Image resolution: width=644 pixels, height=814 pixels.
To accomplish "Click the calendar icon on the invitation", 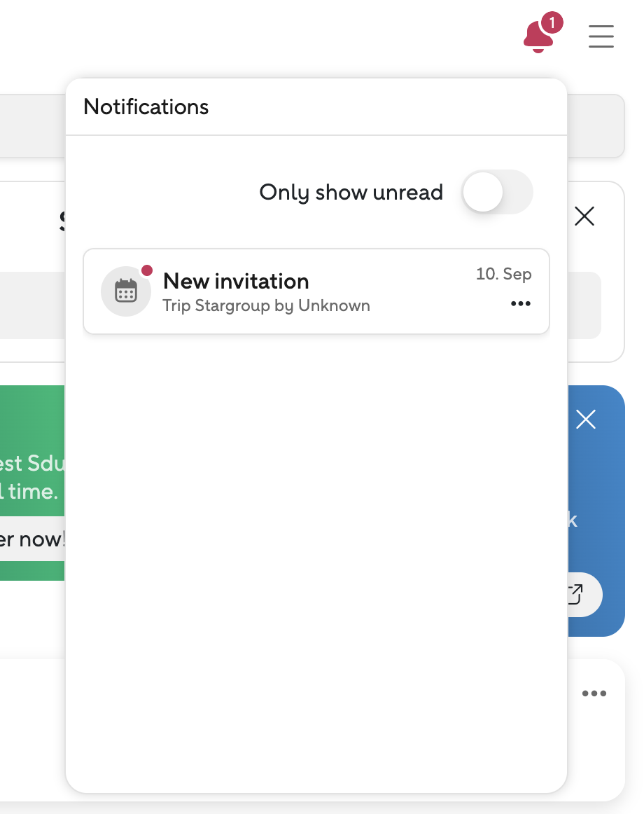I will 126,291.
